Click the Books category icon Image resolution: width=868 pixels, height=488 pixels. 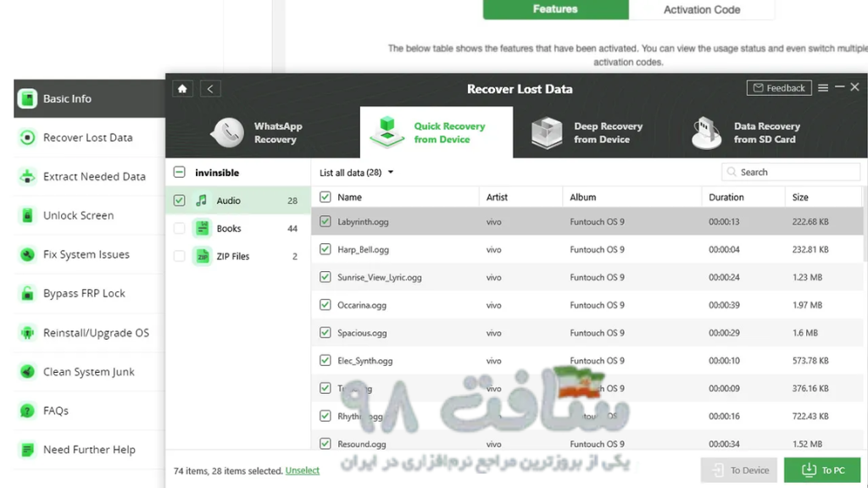[x=202, y=228]
